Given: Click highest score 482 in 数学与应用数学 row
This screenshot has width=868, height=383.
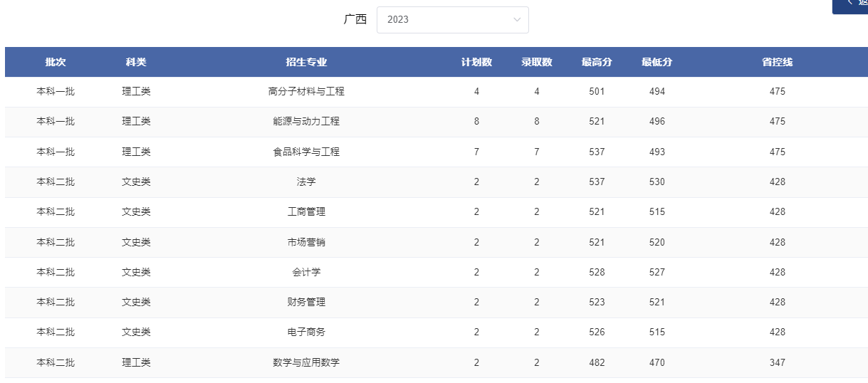Looking at the screenshot, I should pos(597,363).
